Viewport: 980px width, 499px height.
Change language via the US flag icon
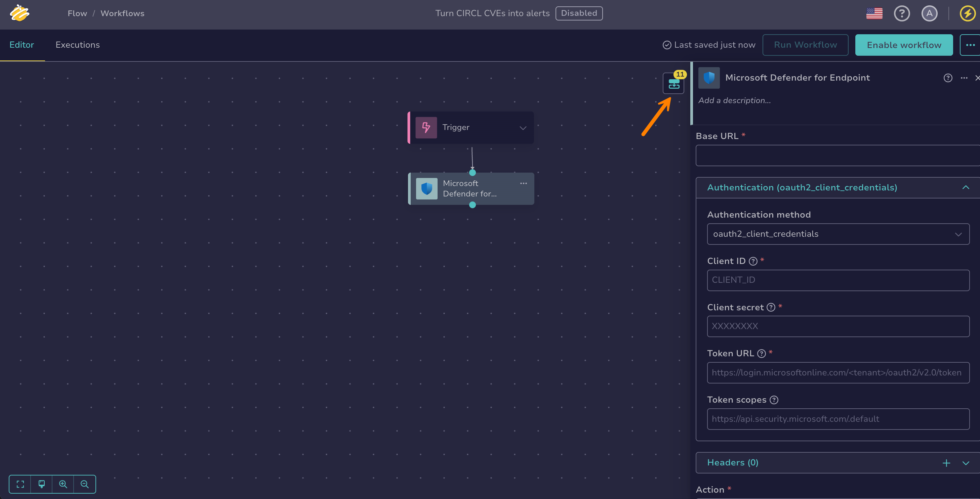click(x=874, y=13)
